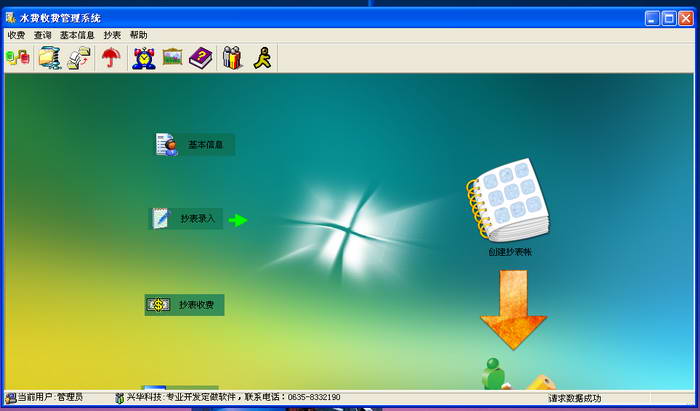Screen dimensions: 700x411
Task: Open help via purple question-mark book icon
Action: (x=200, y=58)
